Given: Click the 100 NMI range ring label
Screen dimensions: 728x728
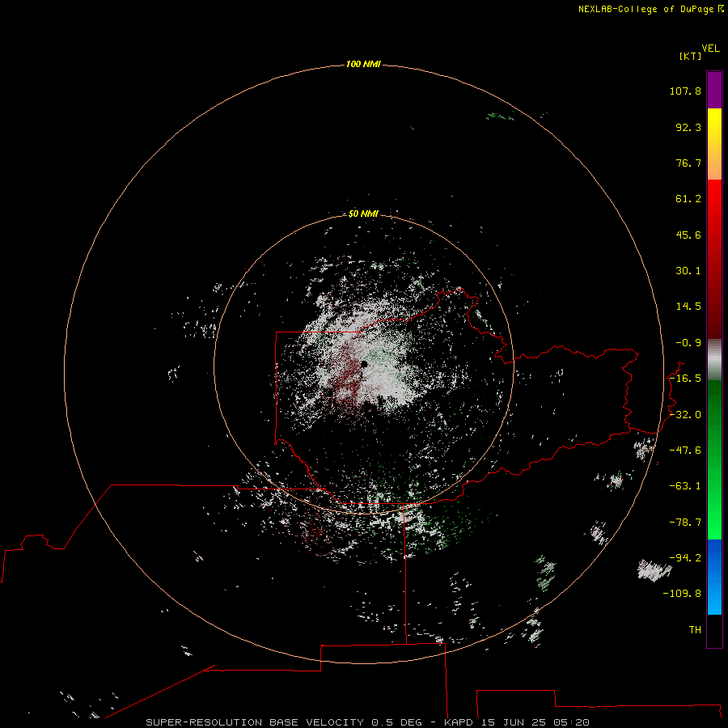Looking at the screenshot, I should [x=363, y=64].
